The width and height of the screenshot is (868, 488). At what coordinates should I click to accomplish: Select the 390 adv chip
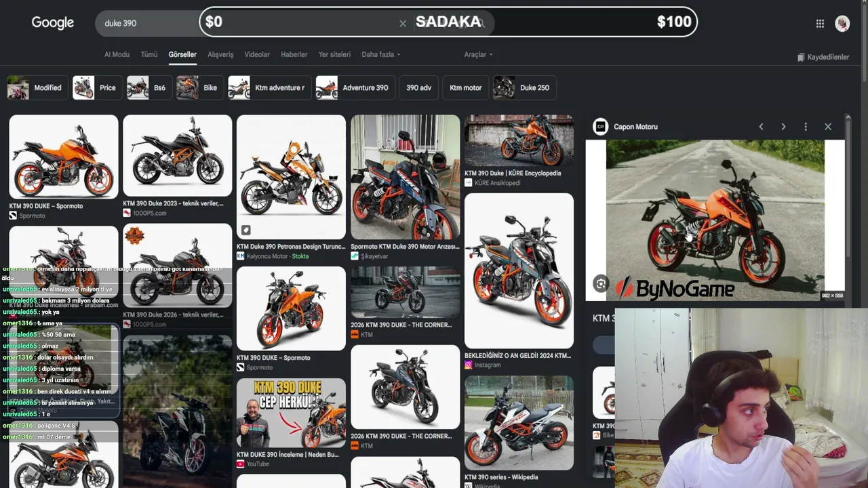(x=419, y=87)
